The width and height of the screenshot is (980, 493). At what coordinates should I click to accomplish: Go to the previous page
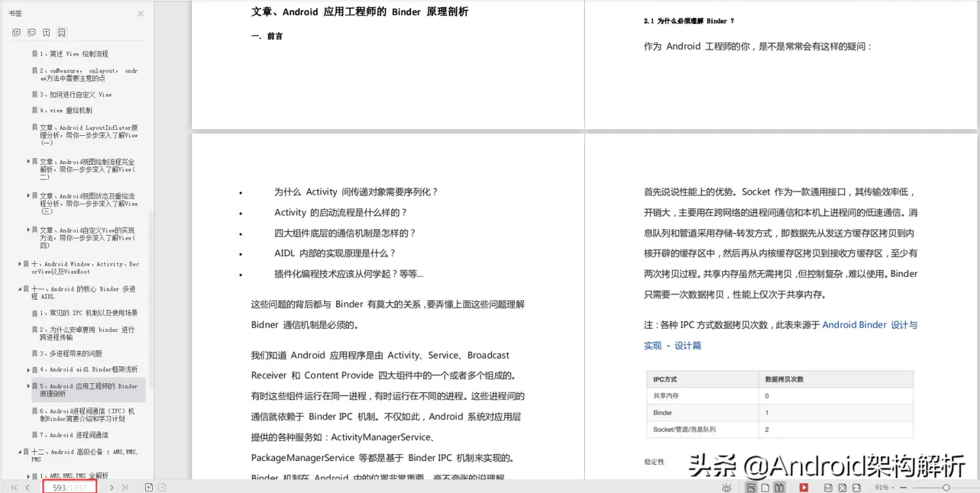pyautogui.click(x=27, y=488)
